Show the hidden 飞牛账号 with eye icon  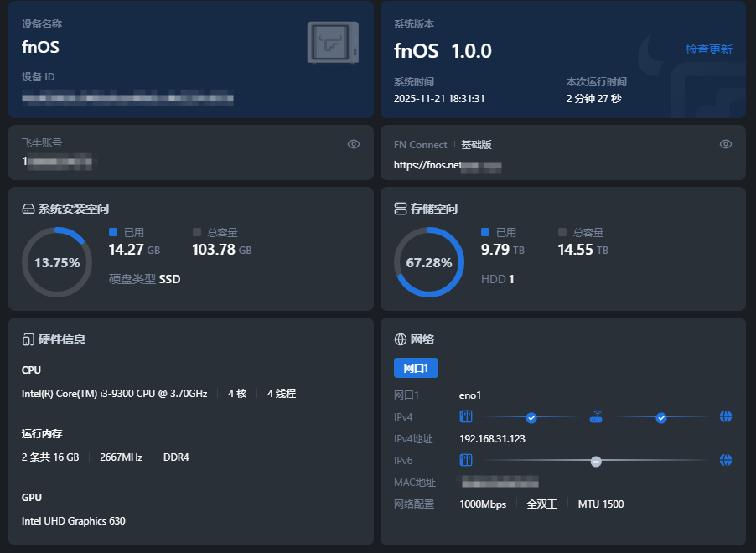(354, 144)
